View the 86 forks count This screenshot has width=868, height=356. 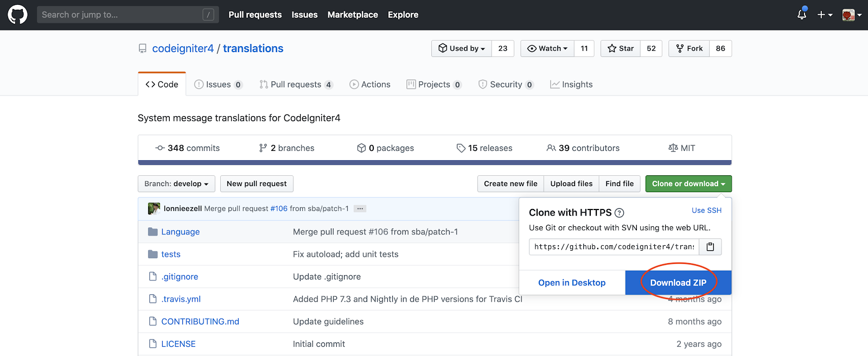pos(720,48)
